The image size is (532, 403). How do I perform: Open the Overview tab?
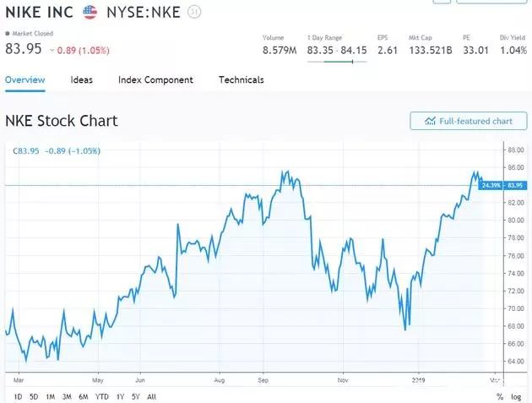(x=24, y=80)
